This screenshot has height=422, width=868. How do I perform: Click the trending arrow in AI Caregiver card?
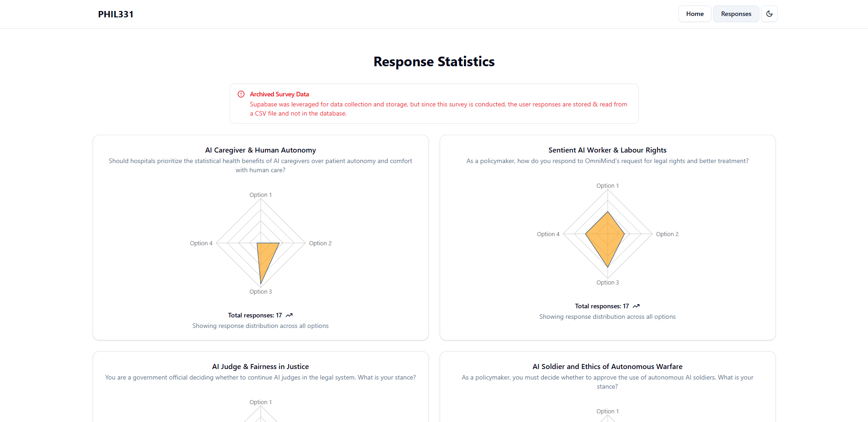point(289,315)
